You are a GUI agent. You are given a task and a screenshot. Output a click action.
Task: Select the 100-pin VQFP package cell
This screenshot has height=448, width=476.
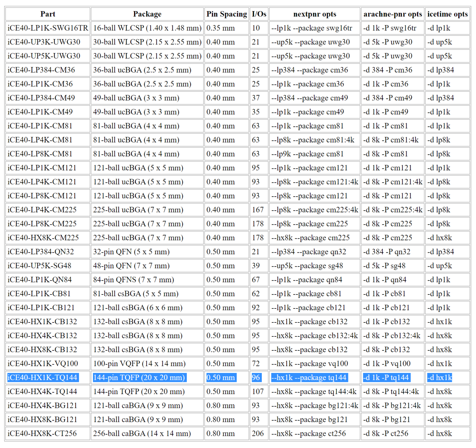pos(139,363)
